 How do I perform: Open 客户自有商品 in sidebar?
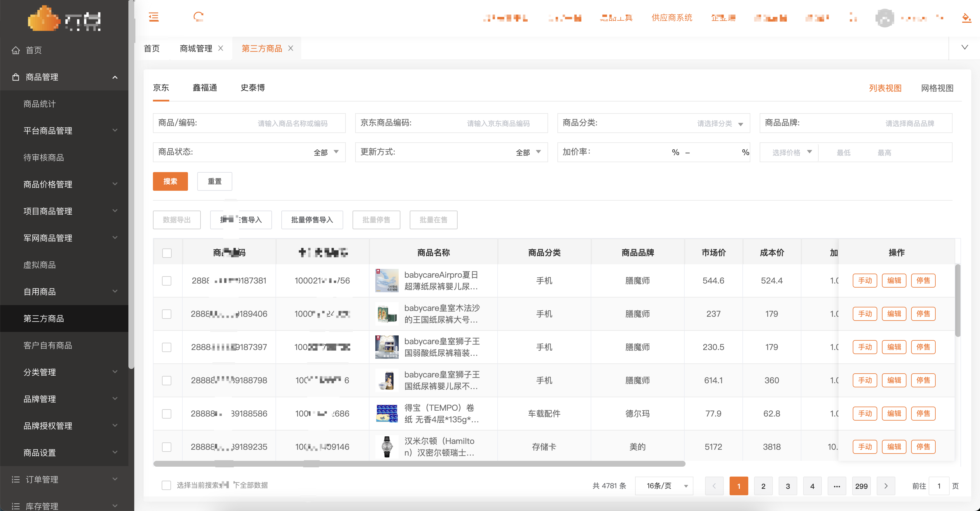click(48, 345)
